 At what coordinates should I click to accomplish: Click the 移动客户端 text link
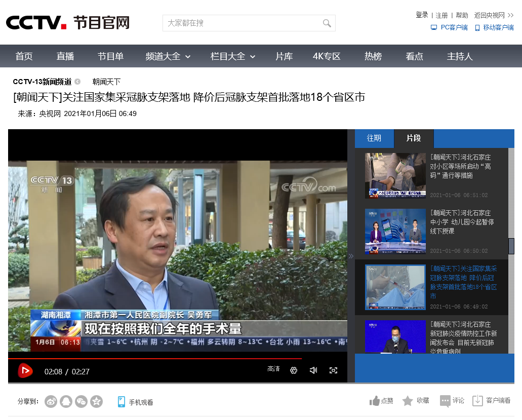point(498,28)
